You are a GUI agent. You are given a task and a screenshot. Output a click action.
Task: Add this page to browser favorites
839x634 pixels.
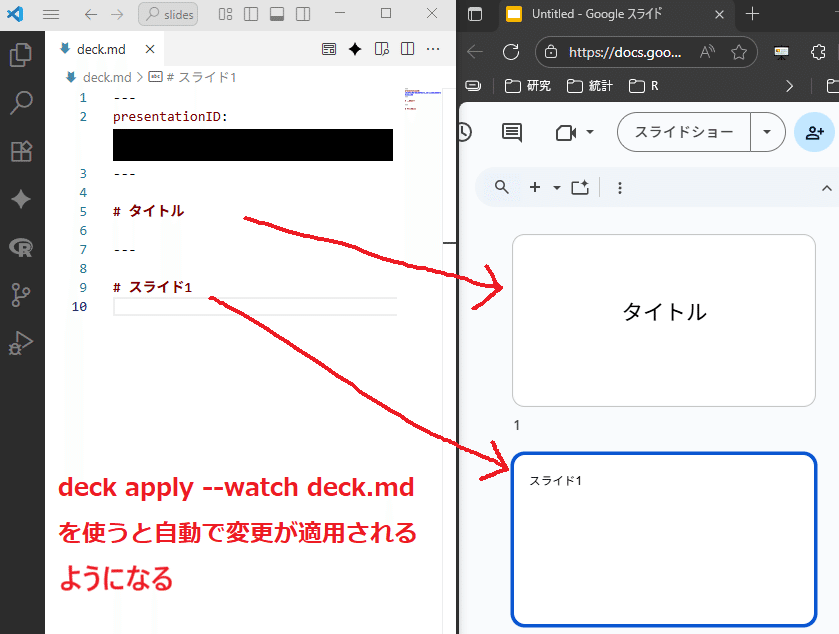[x=739, y=52]
